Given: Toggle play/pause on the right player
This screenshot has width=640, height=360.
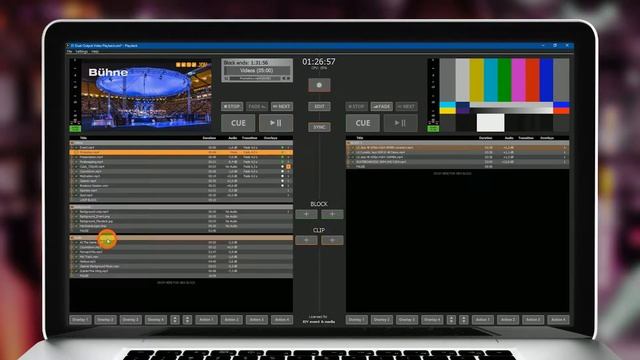Looking at the screenshot, I should click(400, 123).
